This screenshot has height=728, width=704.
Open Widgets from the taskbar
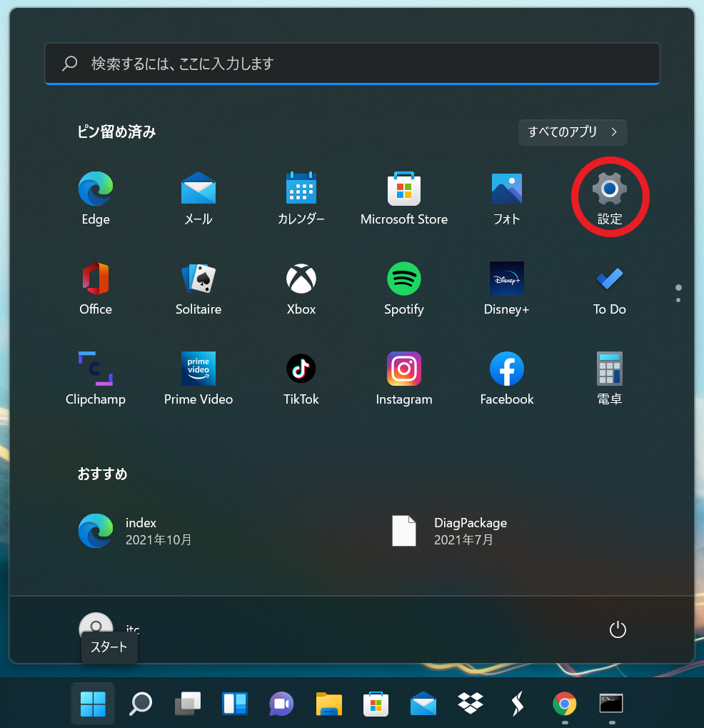[x=235, y=704]
